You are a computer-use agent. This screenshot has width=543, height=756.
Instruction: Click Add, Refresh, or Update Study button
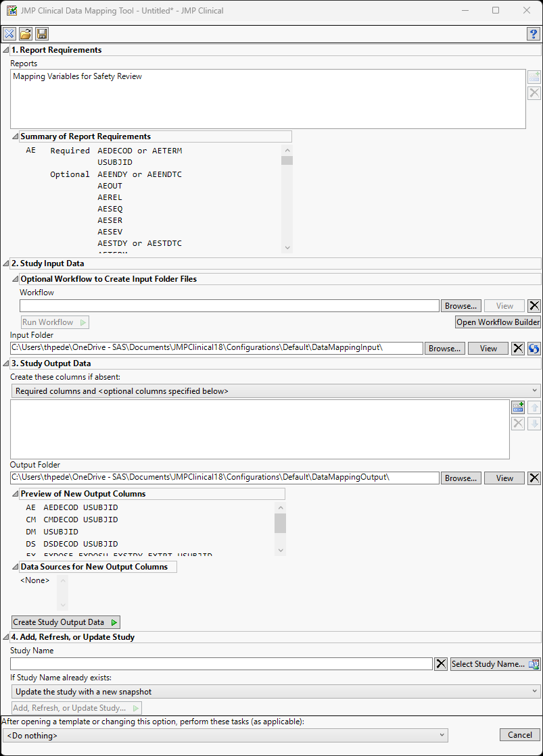coord(76,708)
